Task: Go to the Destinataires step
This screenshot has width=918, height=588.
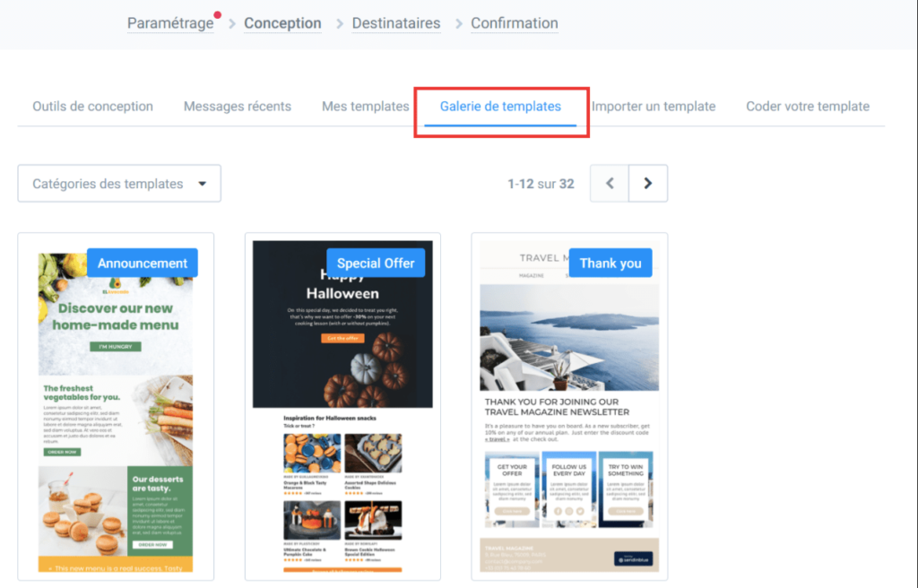Action: (x=395, y=22)
